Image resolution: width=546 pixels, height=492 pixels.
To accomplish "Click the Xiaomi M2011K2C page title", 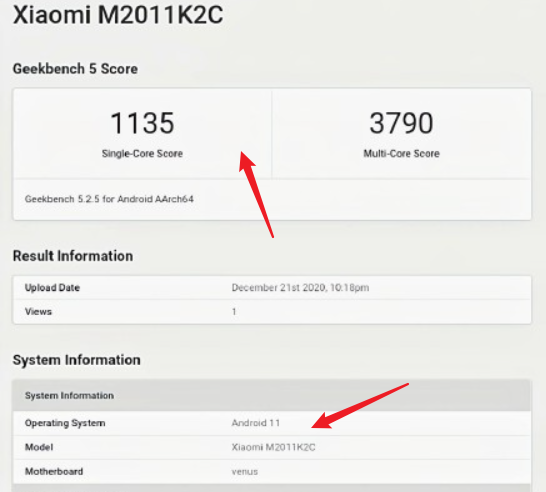I will (x=118, y=15).
